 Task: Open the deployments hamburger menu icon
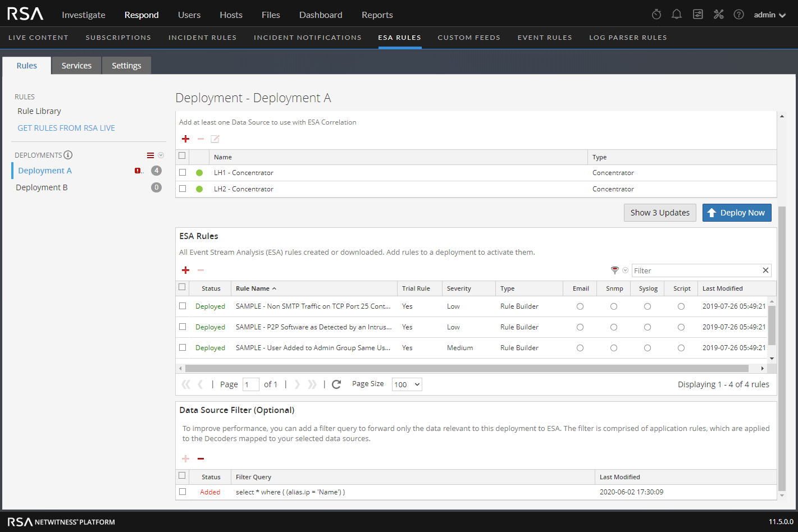coord(151,155)
